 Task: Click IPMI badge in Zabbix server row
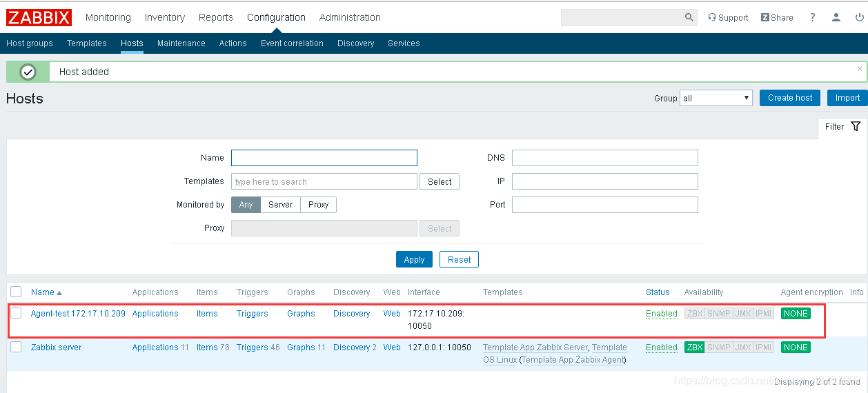[763, 347]
